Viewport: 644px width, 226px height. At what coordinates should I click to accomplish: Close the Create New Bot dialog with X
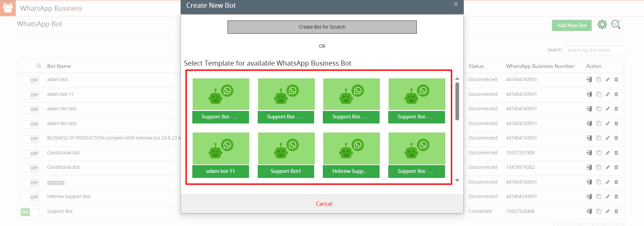pos(456,4)
